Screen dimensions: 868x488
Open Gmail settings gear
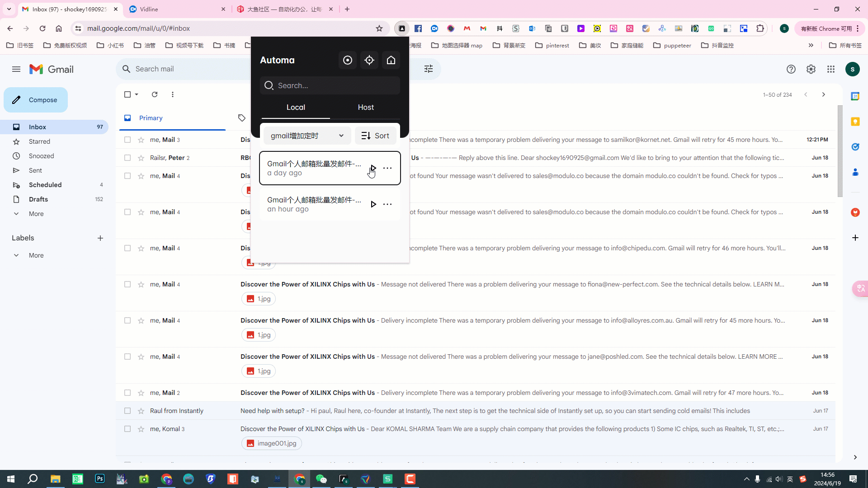[x=811, y=69]
